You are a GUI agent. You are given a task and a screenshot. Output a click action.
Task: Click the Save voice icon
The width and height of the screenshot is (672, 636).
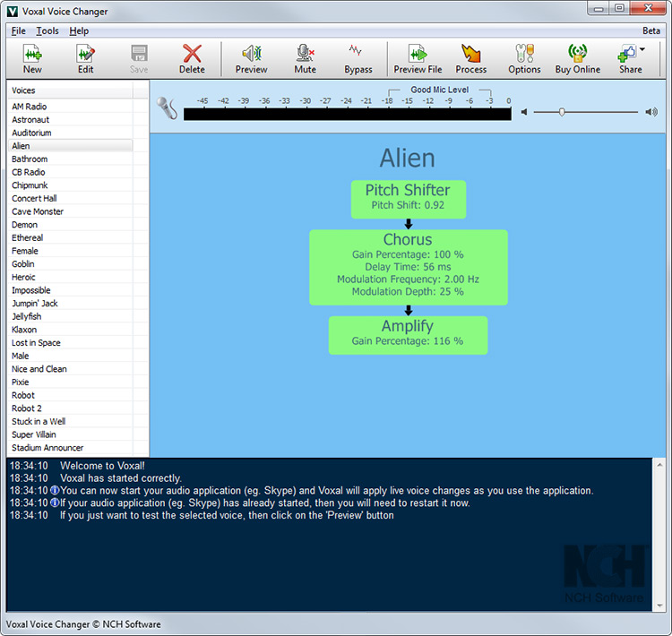[x=139, y=59]
